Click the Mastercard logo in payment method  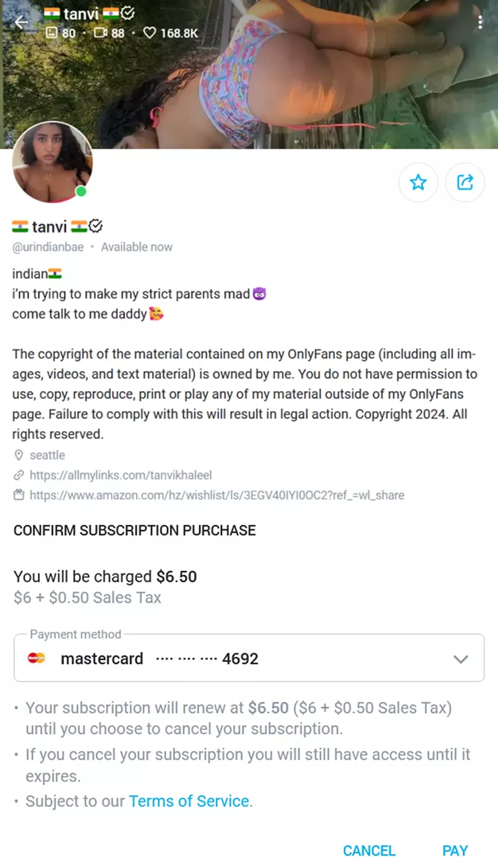pyautogui.click(x=37, y=658)
